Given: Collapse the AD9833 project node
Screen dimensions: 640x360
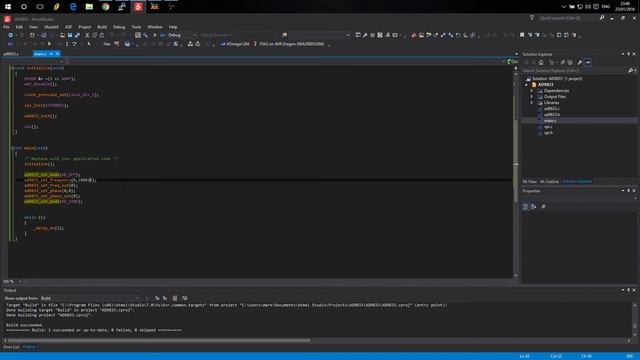Looking at the screenshot, I should [x=527, y=85].
